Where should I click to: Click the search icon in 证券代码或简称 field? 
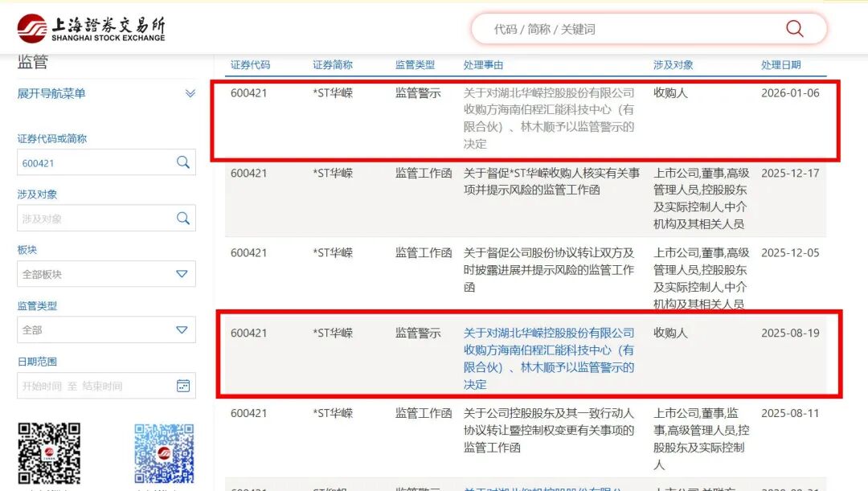point(182,162)
